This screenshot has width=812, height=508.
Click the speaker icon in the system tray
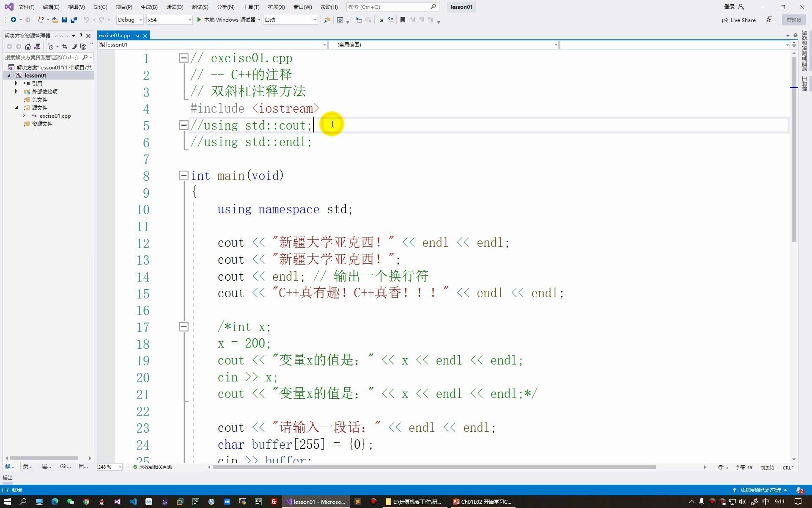tap(743, 502)
